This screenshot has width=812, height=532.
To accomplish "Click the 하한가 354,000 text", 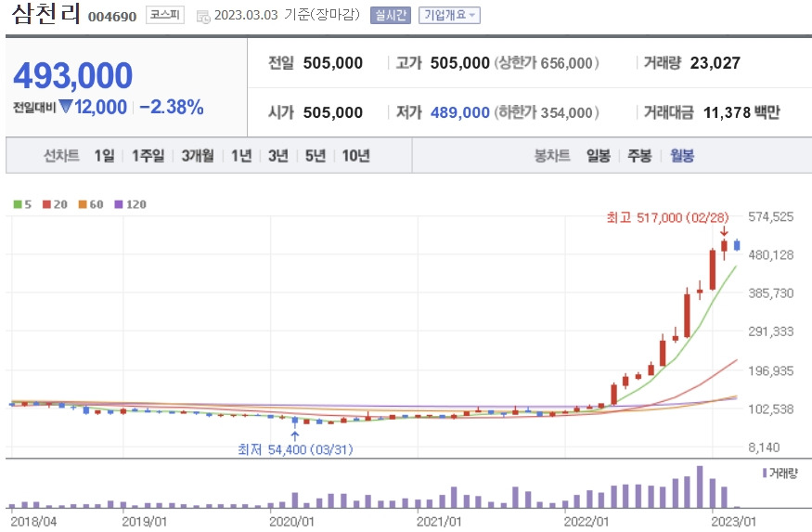I will 547,112.
